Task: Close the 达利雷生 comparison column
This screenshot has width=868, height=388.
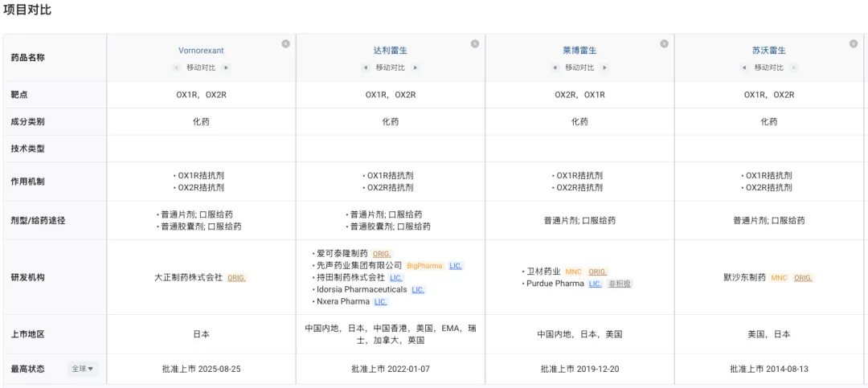Action: pos(474,44)
